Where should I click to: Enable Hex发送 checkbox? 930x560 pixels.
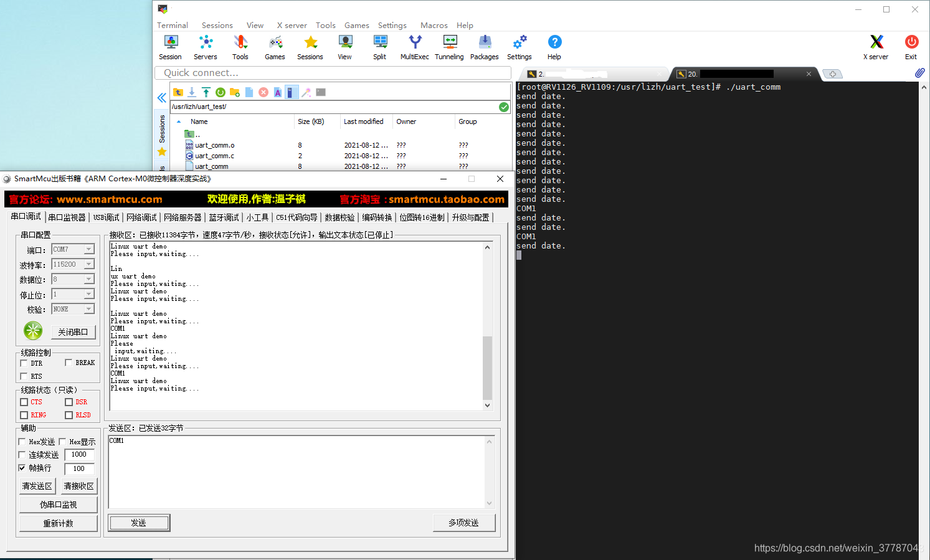[22, 442]
